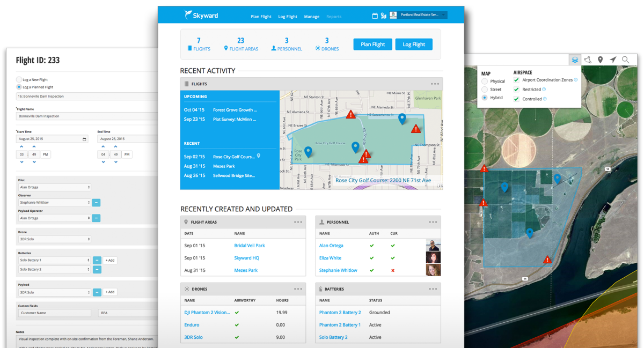Viewport: 644px width, 348px height.
Task: Select the polygon draw tool icon
Action: (588, 60)
